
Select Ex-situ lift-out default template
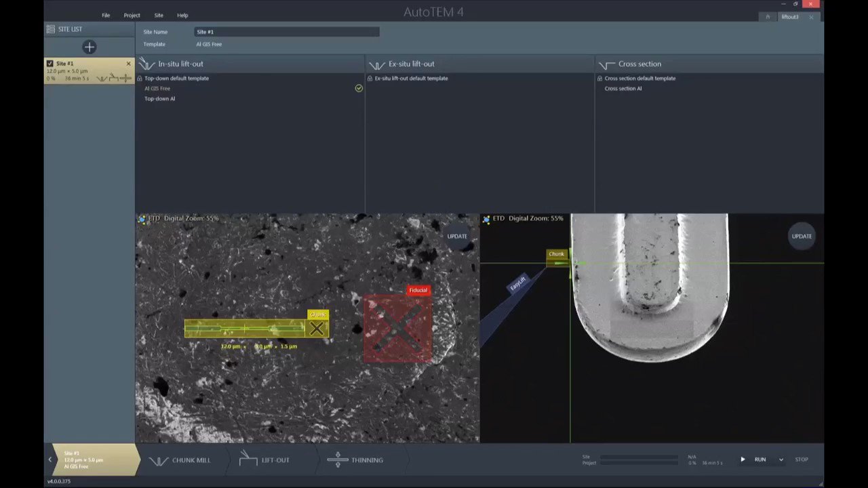pos(411,79)
